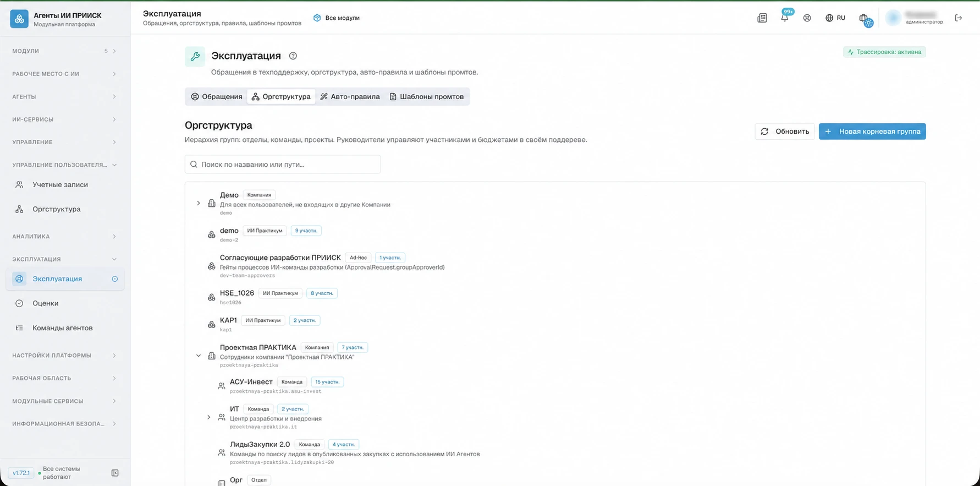
Task: Expand the ИИ-СЕРВИСЫ section
Action: pos(65,119)
